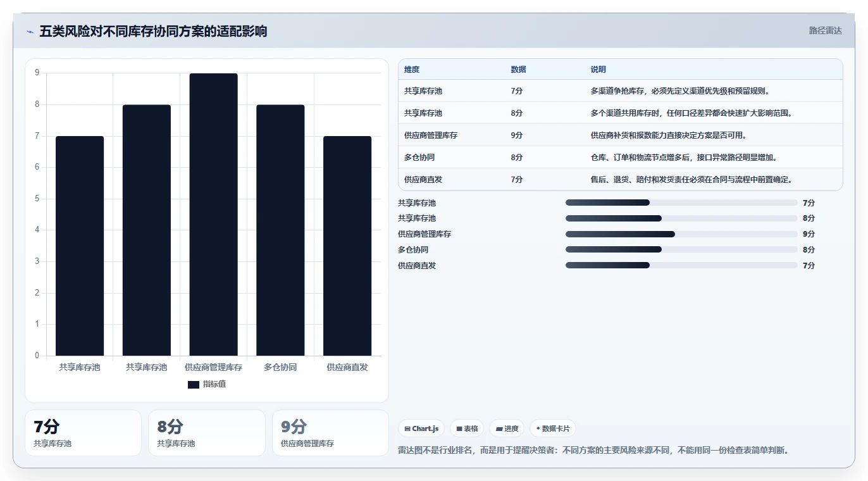This screenshot has width=868, height=481.
Task: Click the 供应商管理库存 progress bar
Action: pos(681,234)
